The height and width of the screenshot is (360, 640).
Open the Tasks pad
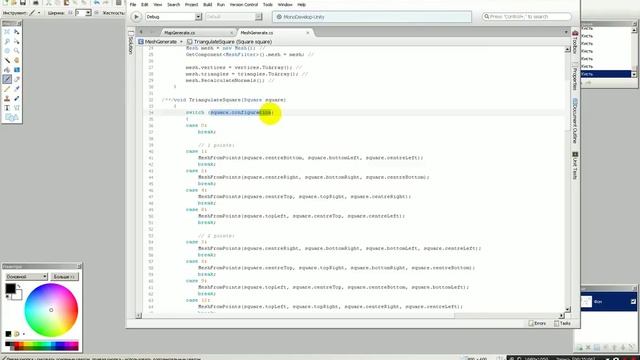point(562,323)
